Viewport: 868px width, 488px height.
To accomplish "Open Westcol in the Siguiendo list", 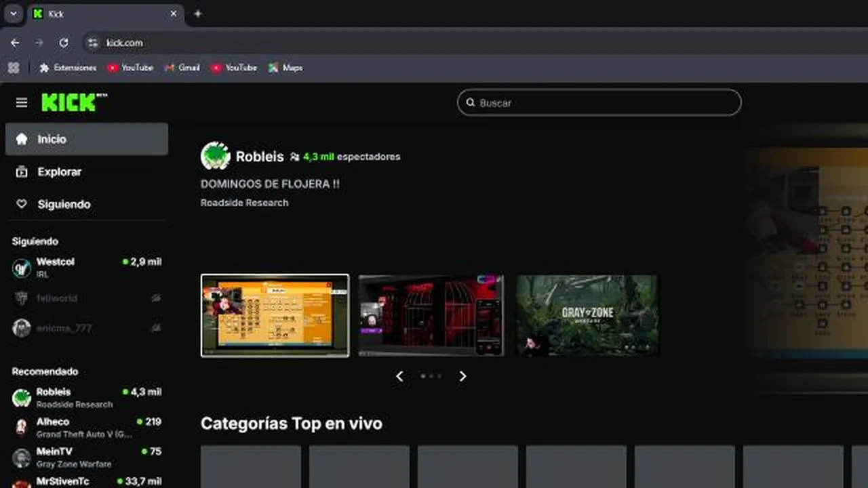I will (x=87, y=268).
